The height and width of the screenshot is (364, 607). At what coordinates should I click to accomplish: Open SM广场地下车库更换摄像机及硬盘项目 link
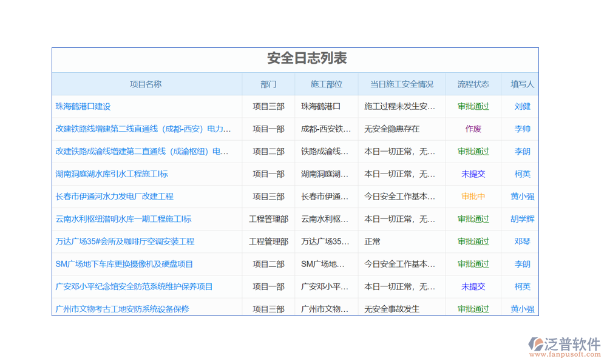[x=124, y=264]
